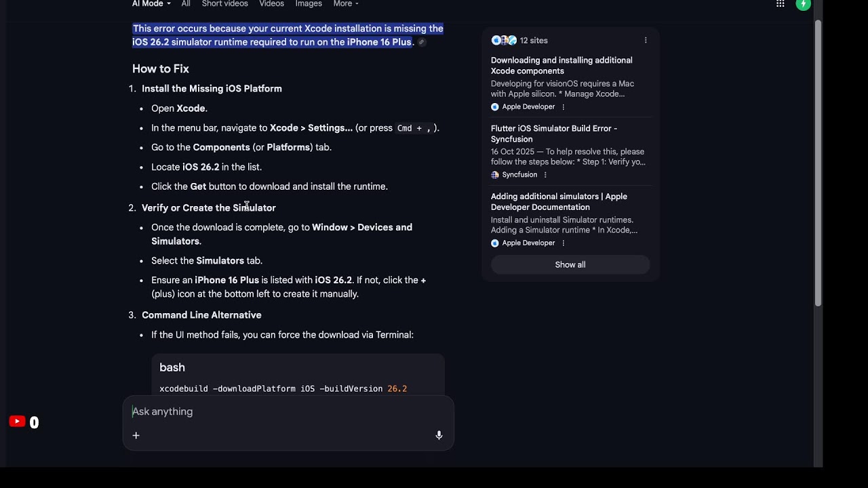The width and height of the screenshot is (868, 488).
Task: Click the 'Install and uninstall Simulator runtimes' snippet
Action: click(x=564, y=225)
